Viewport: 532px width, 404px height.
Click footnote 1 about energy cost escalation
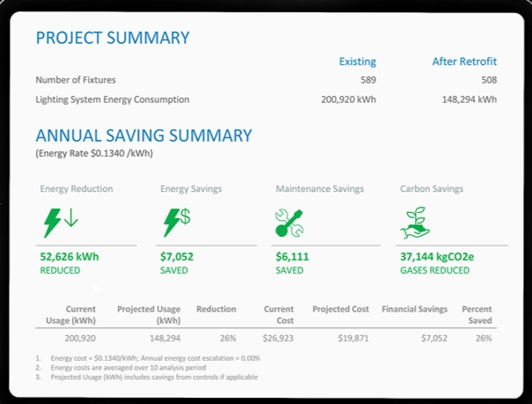point(148,358)
